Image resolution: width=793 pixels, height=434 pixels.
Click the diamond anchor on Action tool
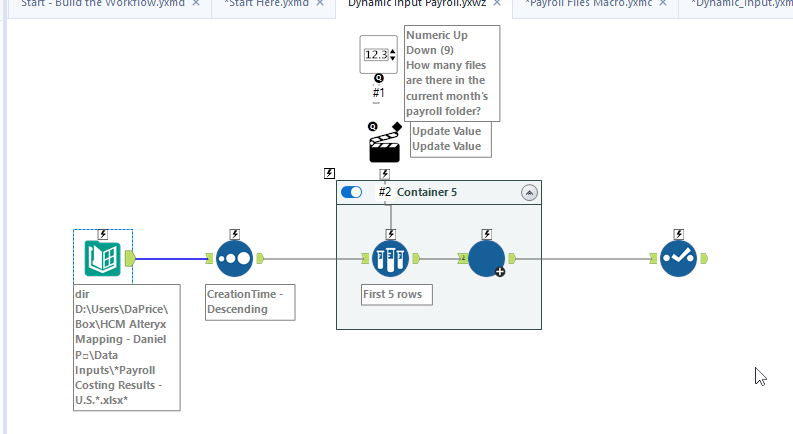coord(397,127)
